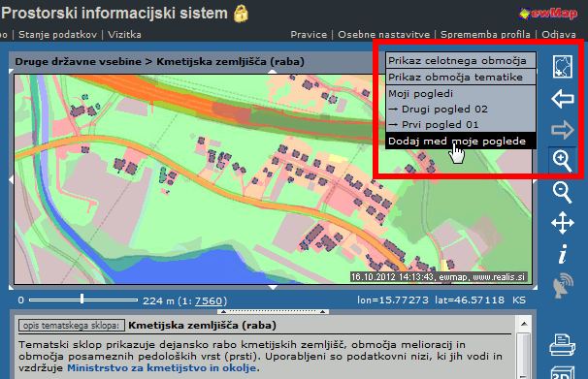This screenshot has width=588, height=379.
Task: Open Osebne nastavitve page
Action: point(383,35)
